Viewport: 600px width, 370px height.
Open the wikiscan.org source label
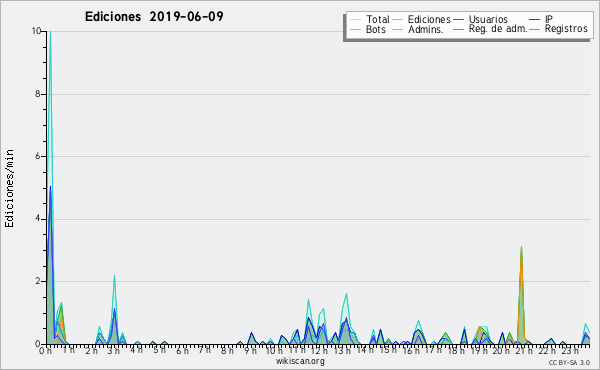tap(300, 361)
